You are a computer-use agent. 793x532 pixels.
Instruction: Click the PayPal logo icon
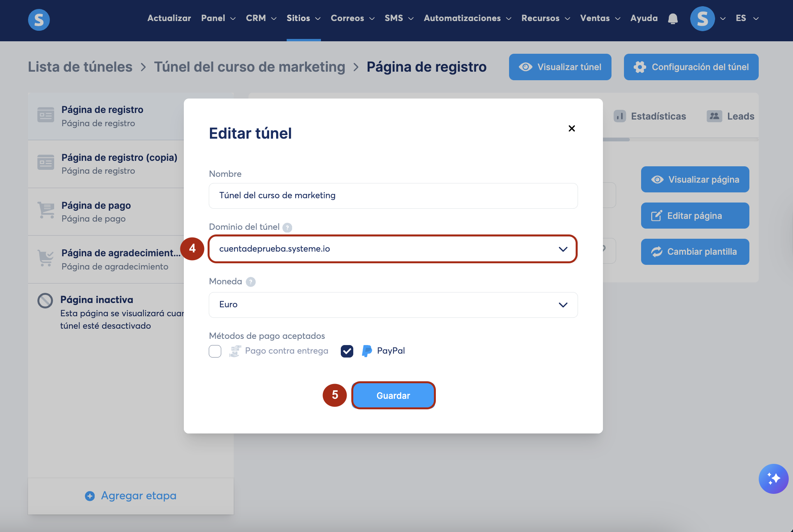367,351
